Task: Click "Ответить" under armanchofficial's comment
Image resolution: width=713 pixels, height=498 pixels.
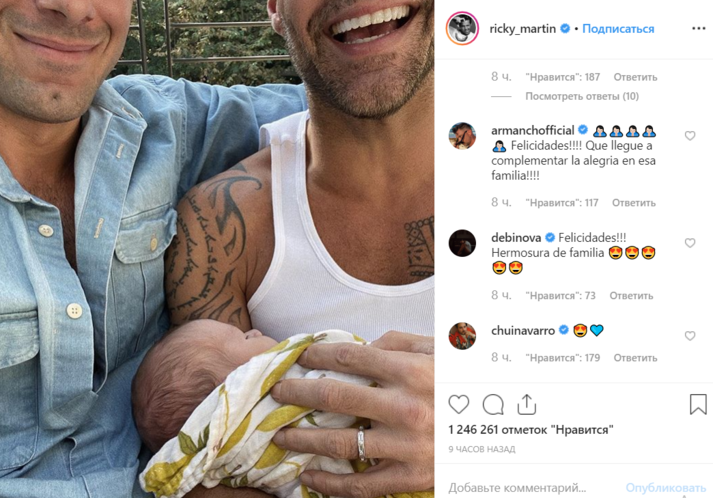Action: point(633,202)
